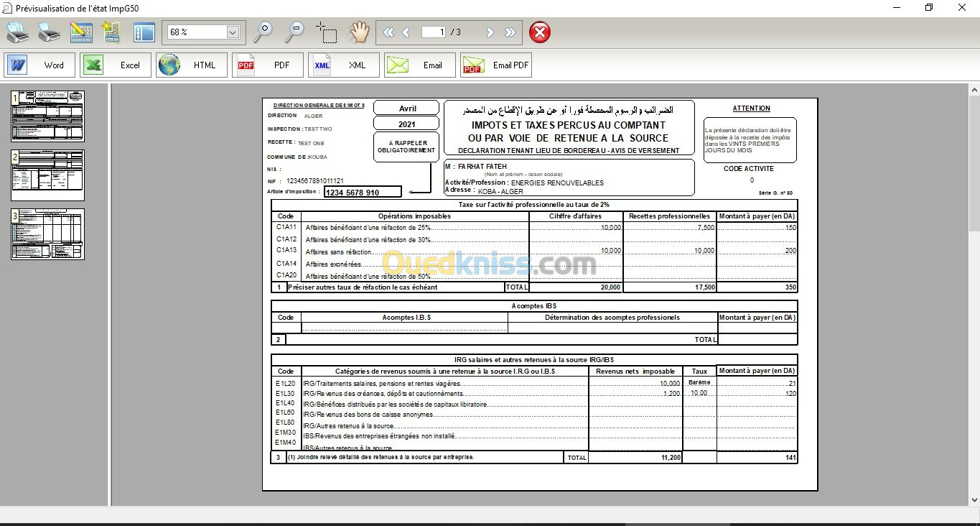Select the hand pan tool
This screenshot has width=980, height=526.
click(359, 32)
